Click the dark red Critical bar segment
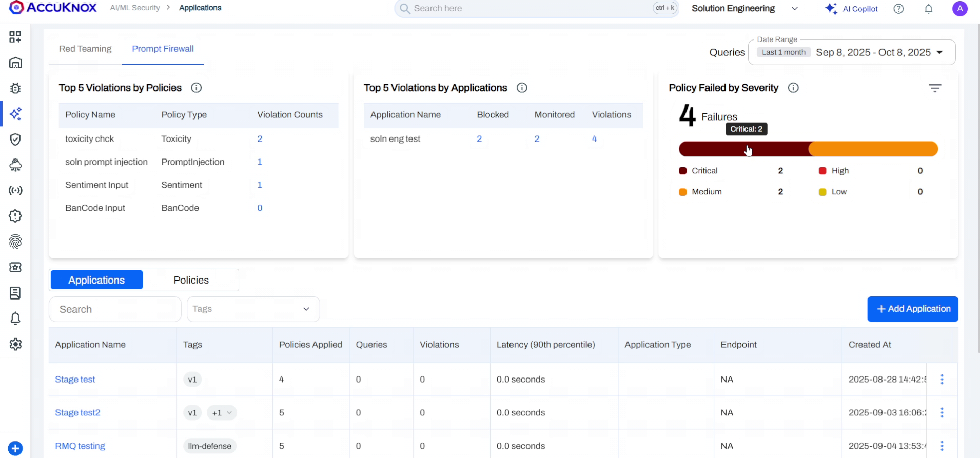This screenshot has height=458, width=980. [743, 149]
